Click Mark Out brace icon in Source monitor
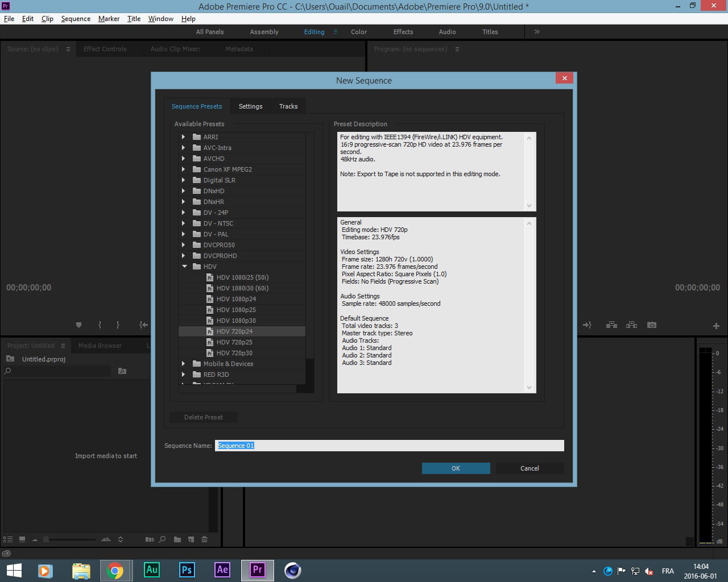Viewport: 728px width, 582px height. pyautogui.click(x=118, y=325)
